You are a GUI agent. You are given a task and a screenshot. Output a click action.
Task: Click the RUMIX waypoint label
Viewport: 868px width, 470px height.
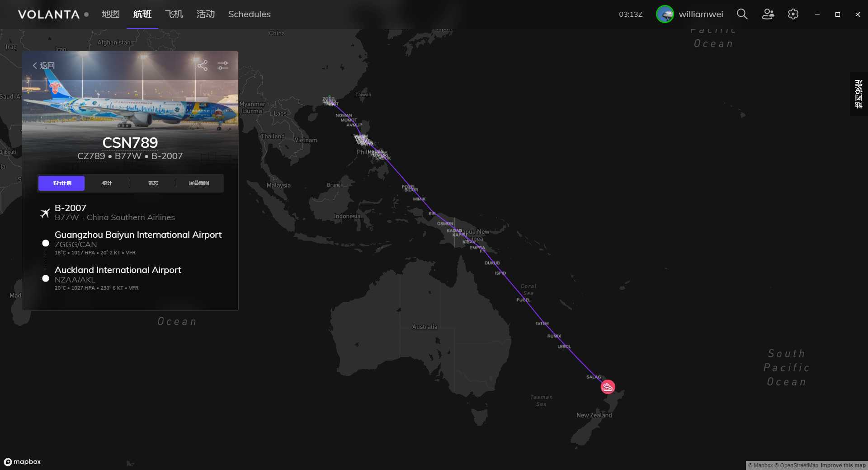pyautogui.click(x=554, y=336)
